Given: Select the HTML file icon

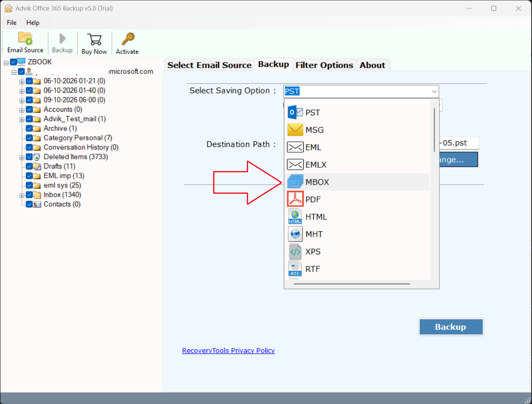Looking at the screenshot, I should (295, 217).
